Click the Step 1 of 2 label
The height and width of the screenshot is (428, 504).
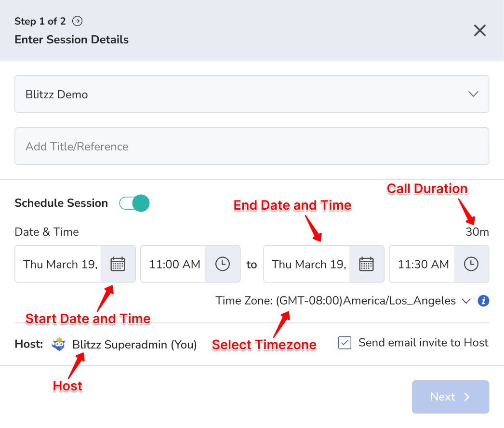click(x=40, y=21)
